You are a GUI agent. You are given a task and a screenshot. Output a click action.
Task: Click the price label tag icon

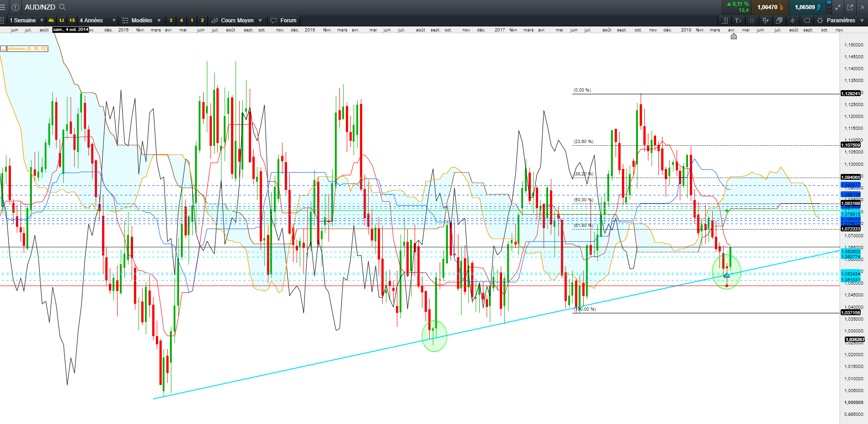coord(806,20)
